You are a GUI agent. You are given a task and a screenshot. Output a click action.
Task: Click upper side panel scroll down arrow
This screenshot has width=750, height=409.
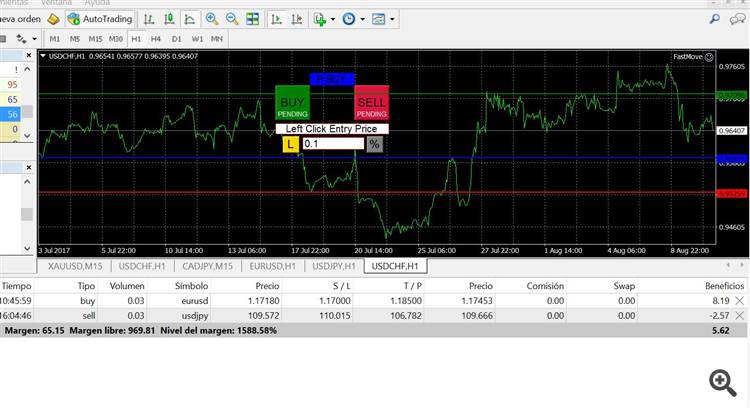(27, 136)
